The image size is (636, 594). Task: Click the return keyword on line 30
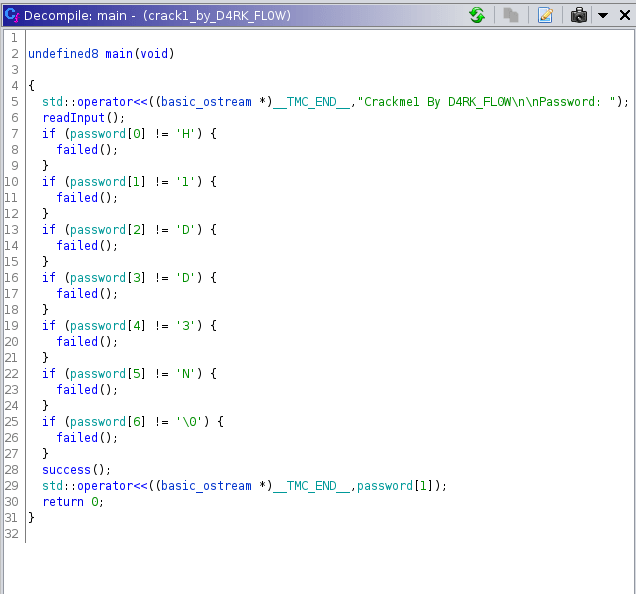click(x=62, y=501)
